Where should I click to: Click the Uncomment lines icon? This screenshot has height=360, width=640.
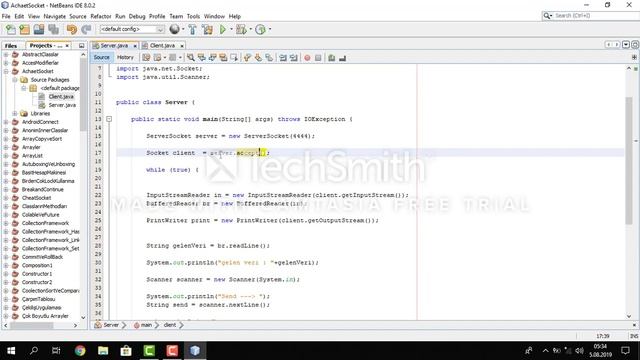[x=342, y=58]
